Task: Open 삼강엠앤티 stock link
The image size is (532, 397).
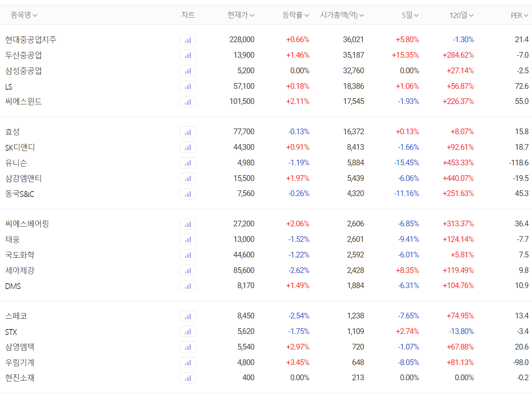Action: click(x=23, y=178)
